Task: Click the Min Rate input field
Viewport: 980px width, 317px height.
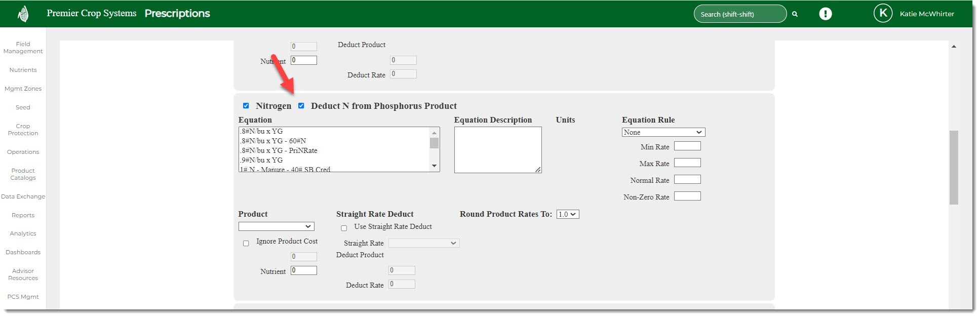Action: tap(687, 146)
